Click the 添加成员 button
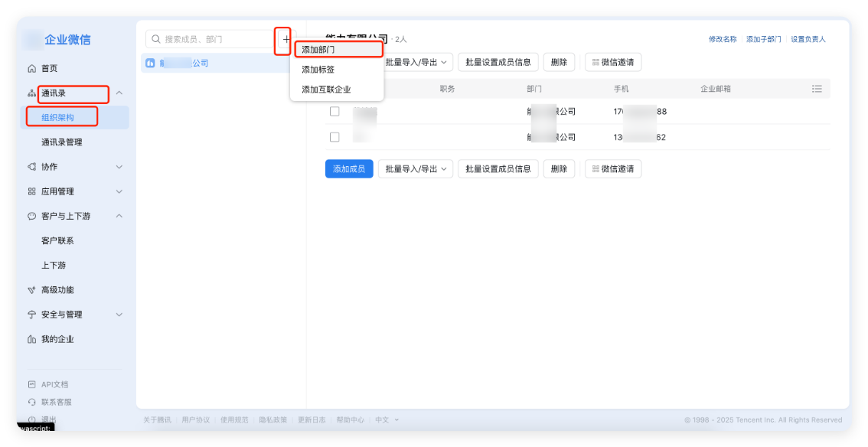Screen dimensions: 868x447 point(348,168)
